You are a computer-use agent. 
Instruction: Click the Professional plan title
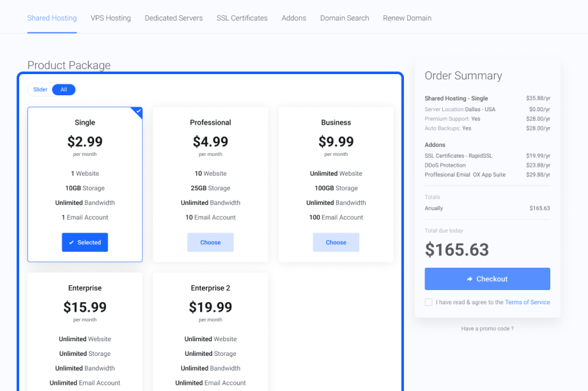click(x=210, y=123)
